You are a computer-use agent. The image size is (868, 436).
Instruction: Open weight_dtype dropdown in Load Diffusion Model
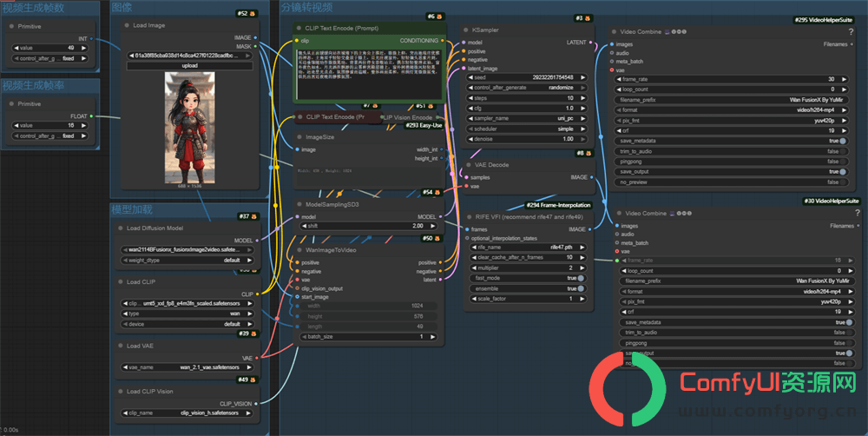(x=187, y=261)
